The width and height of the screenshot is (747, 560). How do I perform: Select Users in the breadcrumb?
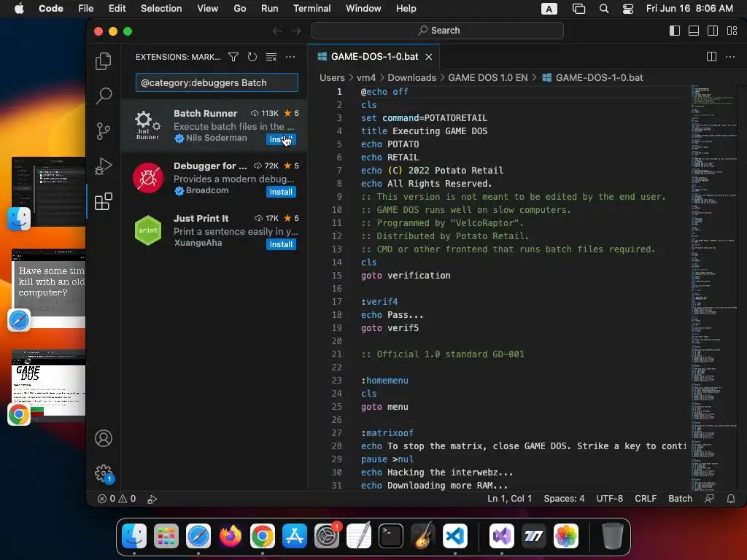tap(332, 77)
